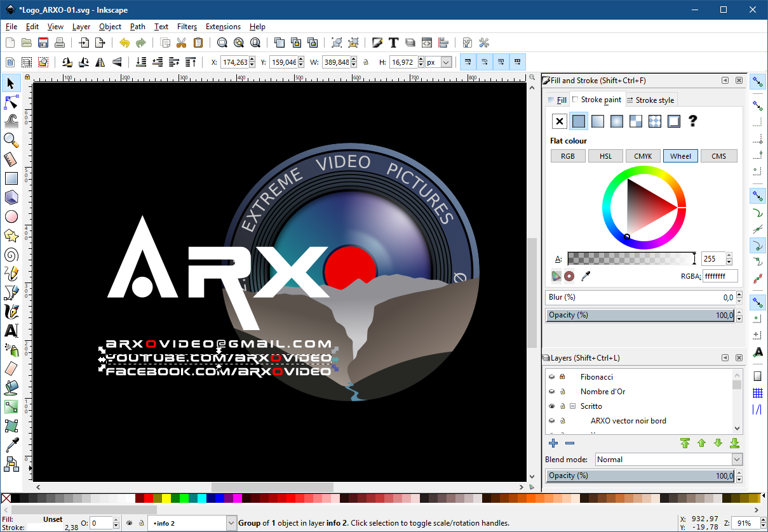This screenshot has height=532, width=768.
Task: Select the Text tool in toolbox
Action: (x=11, y=331)
